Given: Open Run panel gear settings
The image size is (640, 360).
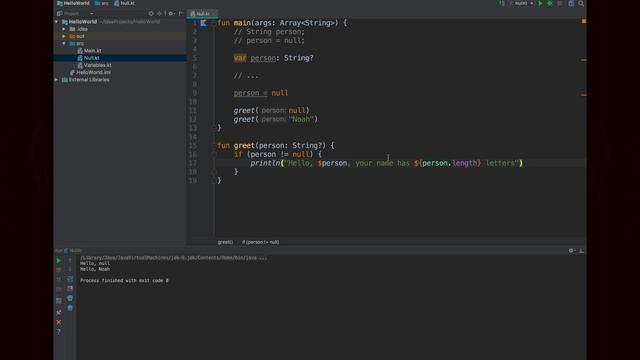Looking at the screenshot, I should pyautogui.click(x=571, y=251).
